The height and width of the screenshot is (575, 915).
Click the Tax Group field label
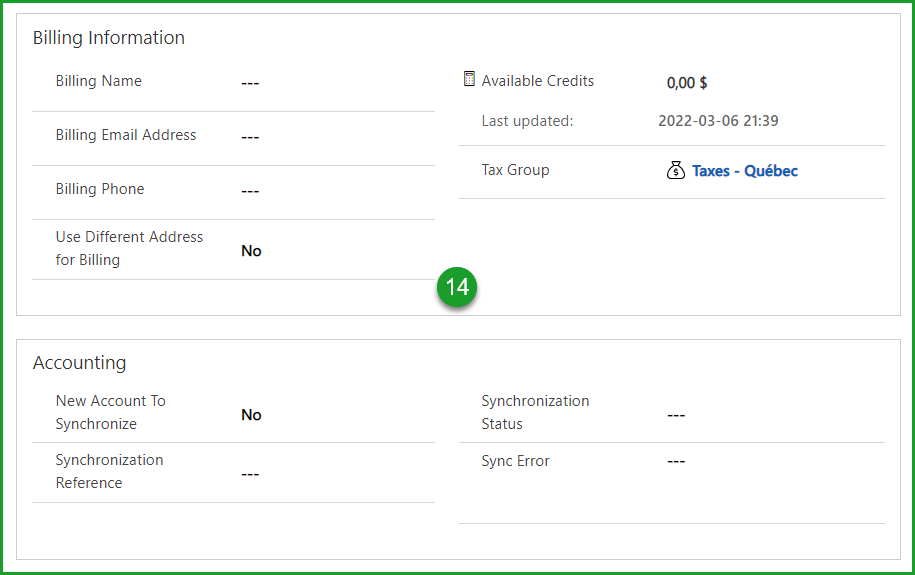515,170
